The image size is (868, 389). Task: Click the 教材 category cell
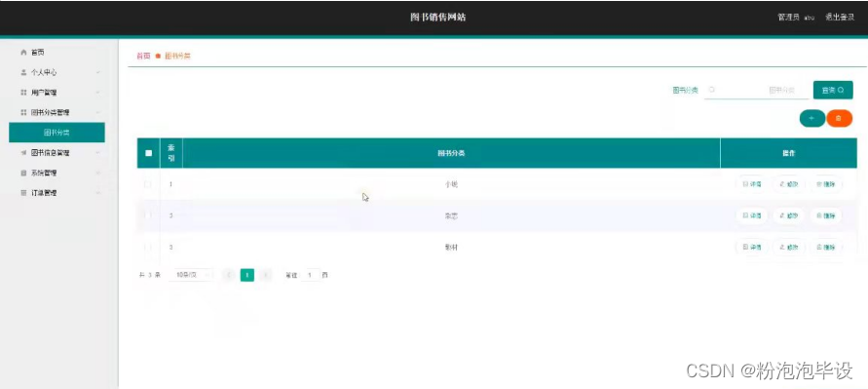pos(451,247)
